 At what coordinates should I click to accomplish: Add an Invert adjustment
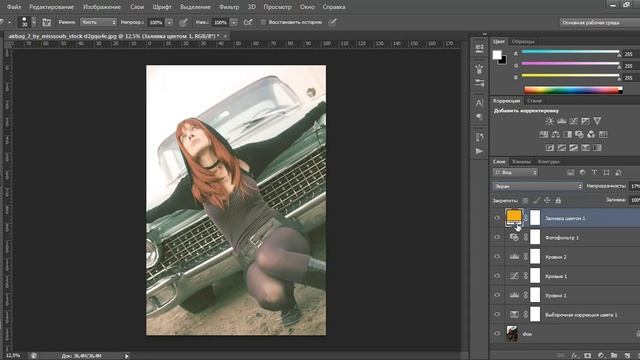[550, 148]
